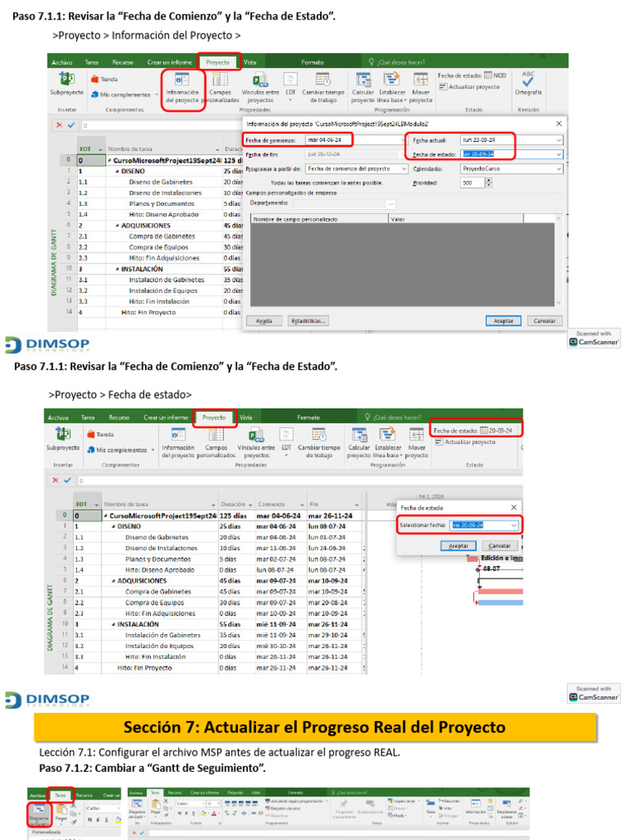Click Ayuda button in project information dialog
630x840 pixels.
click(x=263, y=321)
